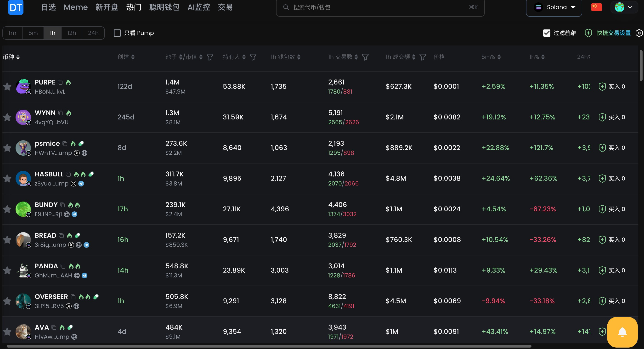Open the 1h volume filter icon
The width and height of the screenshot is (644, 349).
(423, 57)
